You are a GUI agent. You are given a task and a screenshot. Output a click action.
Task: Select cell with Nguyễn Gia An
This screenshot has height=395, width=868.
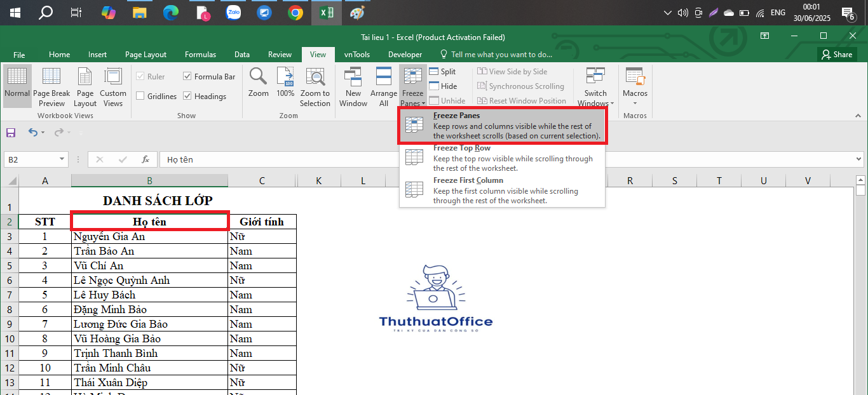click(150, 236)
